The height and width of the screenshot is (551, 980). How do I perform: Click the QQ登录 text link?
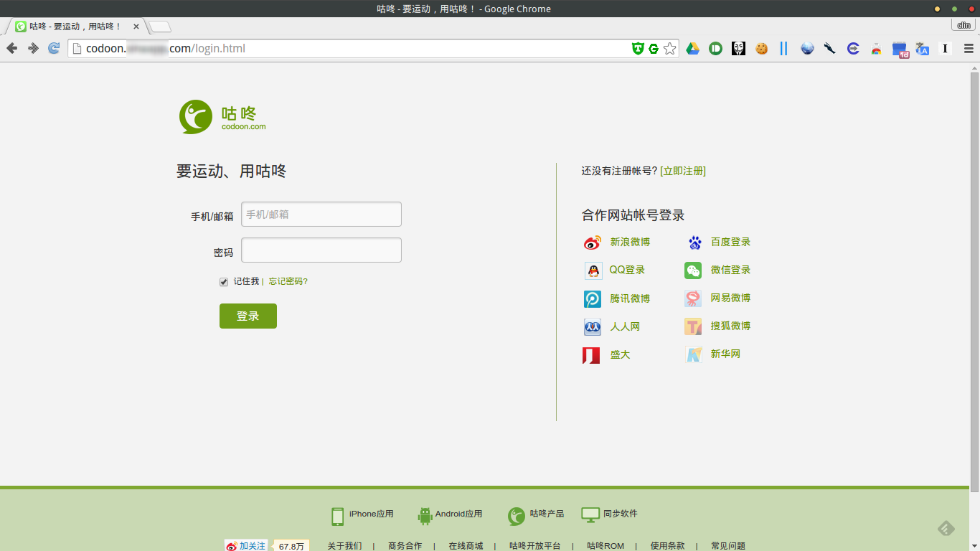627,270
